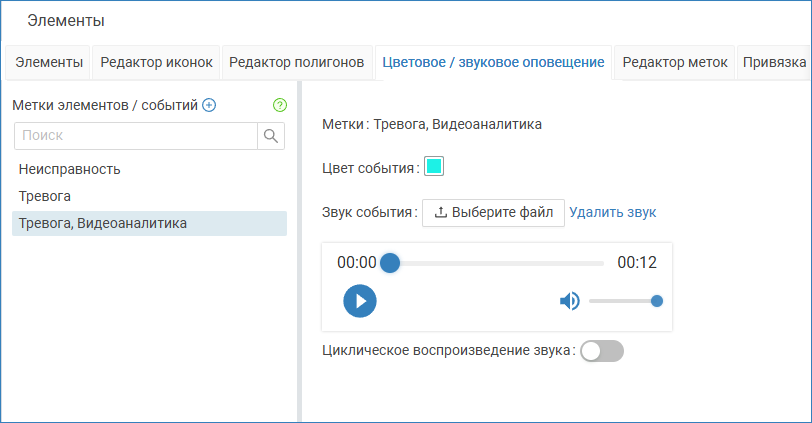This screenshot has width=812, height=423.
Task: Click the Выберите файл upload button
Action: (x=493, y=212)
